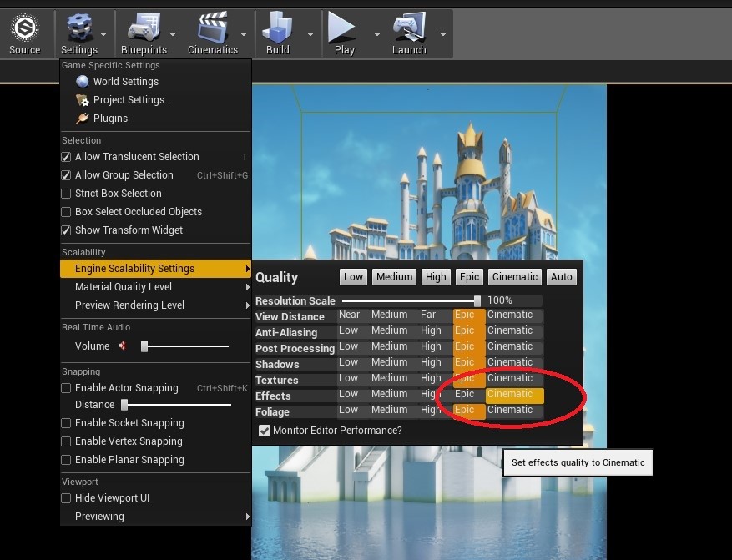The height and width of the screenshot is (560, 732).
Task: Toggle Show Transform Widget checkbox
Action: pyautogui.click(x=66, y=230)
